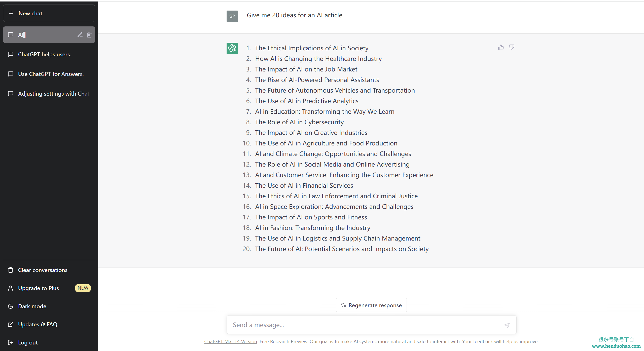Click the SP user avatar
The width and height of the screenshot is (644, 351).
232,16
